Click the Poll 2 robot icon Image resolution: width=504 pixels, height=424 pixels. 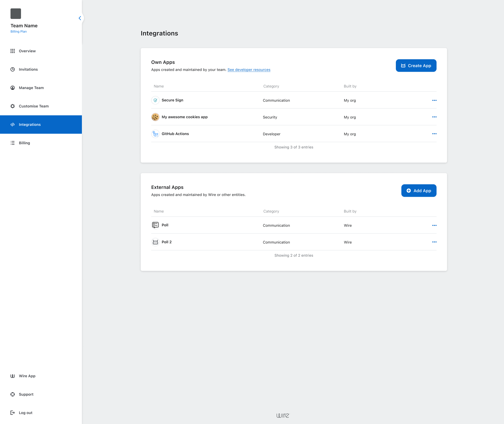click(155, 242)
